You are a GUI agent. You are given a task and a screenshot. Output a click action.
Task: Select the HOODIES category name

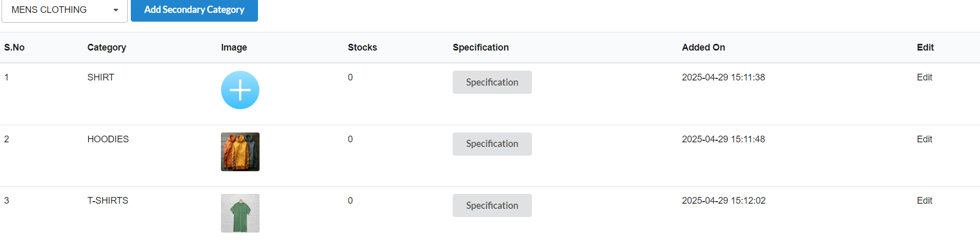click(108, 139)
